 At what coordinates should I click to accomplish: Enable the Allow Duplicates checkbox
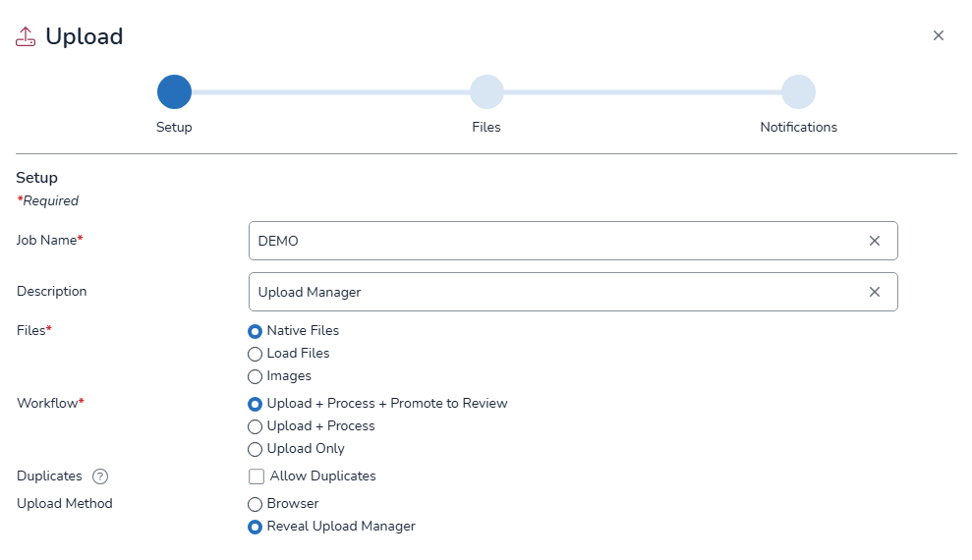257,476
